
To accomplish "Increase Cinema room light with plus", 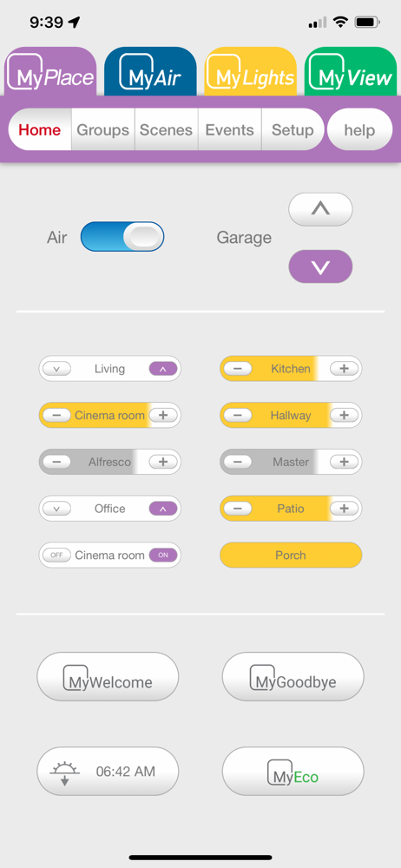I will pyautogui.click(x=163, y=415).
